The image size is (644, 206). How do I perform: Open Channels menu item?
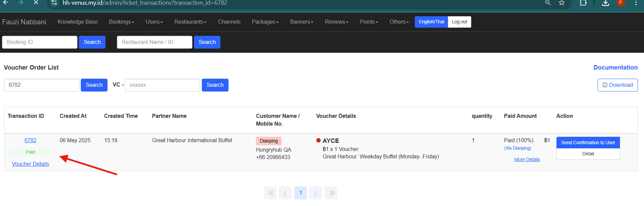[x=229, y=22]
